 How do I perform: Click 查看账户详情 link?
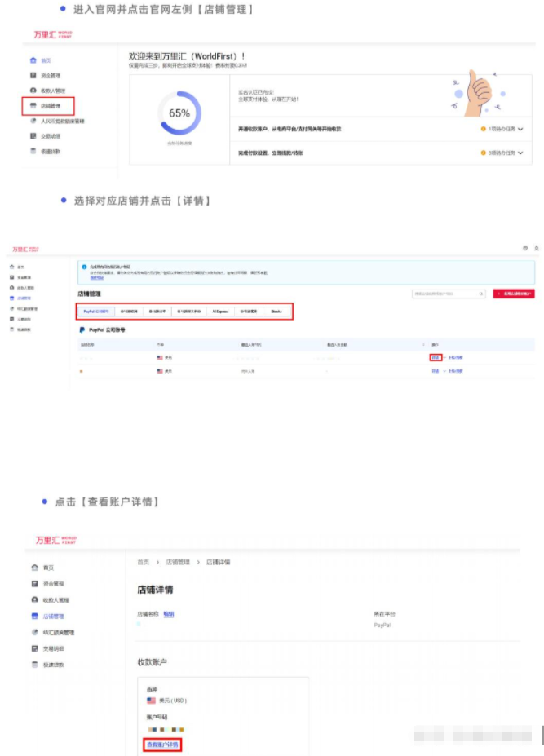click(162, 744)
